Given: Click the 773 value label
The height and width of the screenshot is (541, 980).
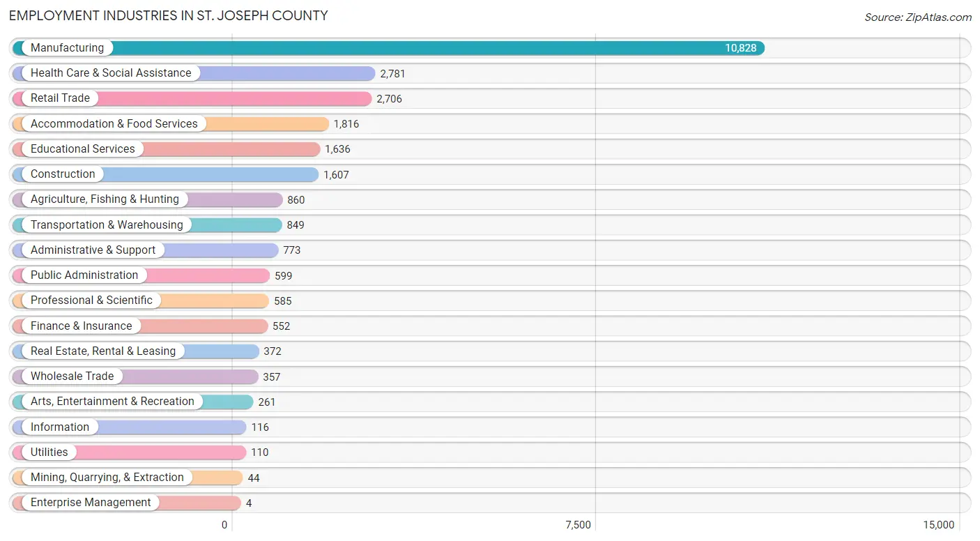Looking at the screenshot, I should click(x=292, y=250).
